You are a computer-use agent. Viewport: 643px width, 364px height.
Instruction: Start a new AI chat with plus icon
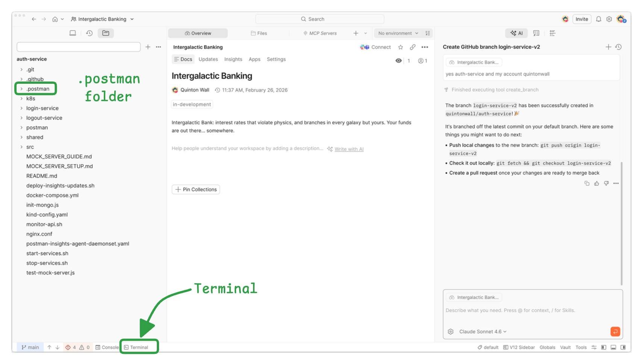pos(608,47)
